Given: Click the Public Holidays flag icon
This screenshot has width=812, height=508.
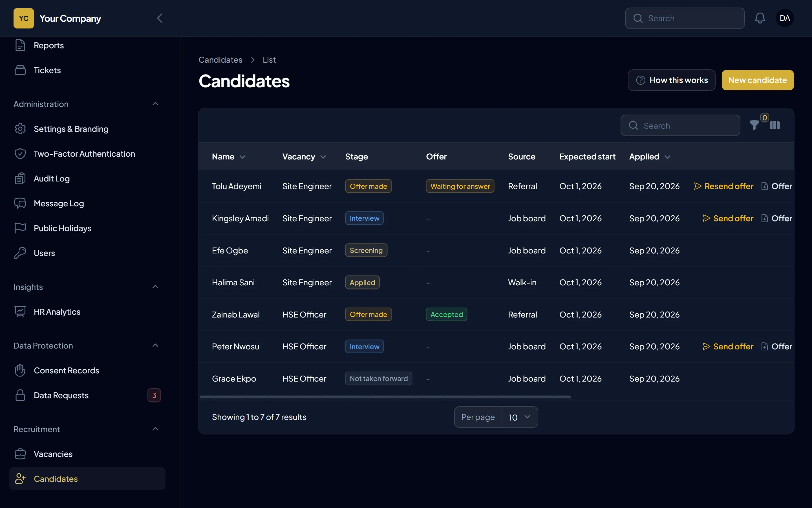Looking at the screenshot, I should pyautogui.click(x=20, y=228).
